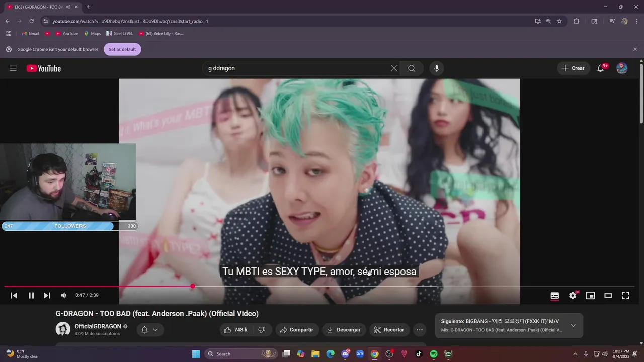This screenshot has width=644, height=362.
Task: Click Recortar to clip the video
Action: tap(389, 330)
